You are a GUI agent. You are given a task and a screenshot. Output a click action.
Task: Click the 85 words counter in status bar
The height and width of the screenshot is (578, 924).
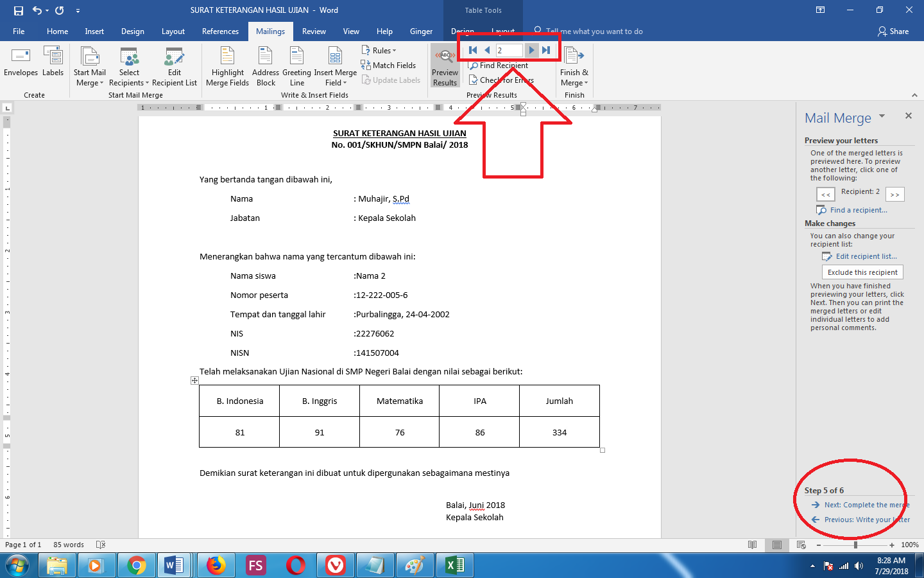pyautogui.click(x=69, y=545)
